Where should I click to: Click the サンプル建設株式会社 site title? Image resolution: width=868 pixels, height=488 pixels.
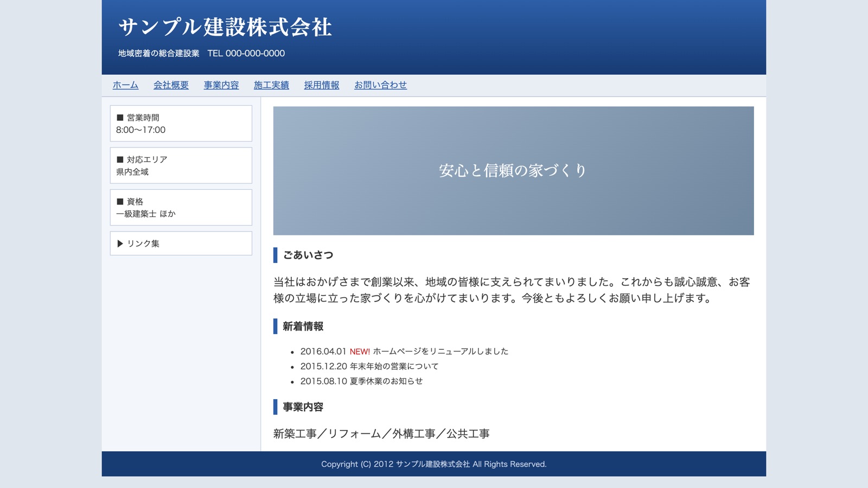click(x=225, y=27)
